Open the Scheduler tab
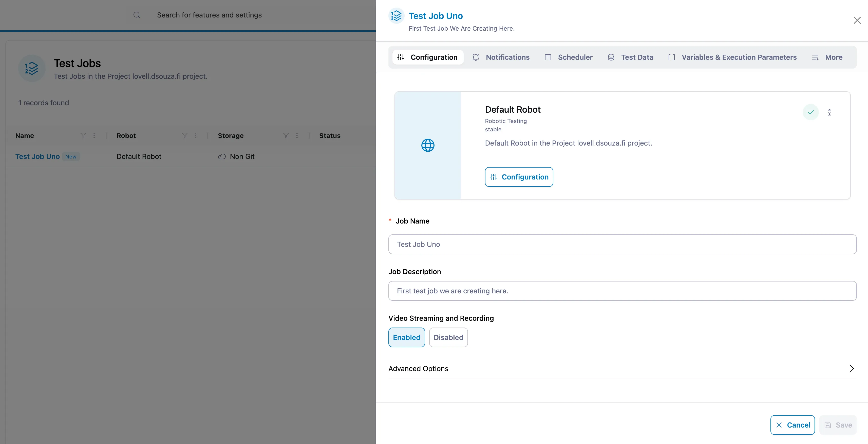This screenshot has width=868, height=444. click(569, 57)
